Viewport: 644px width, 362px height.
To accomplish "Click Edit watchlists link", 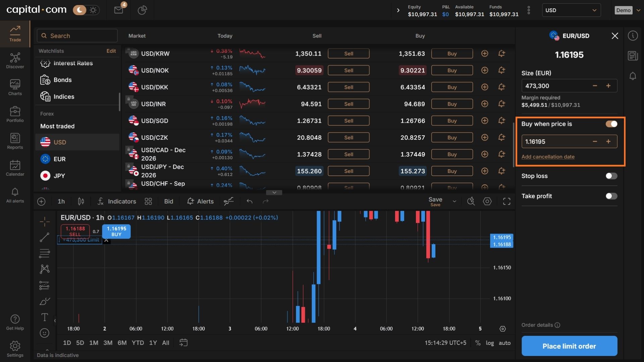I will pos(111,51).
